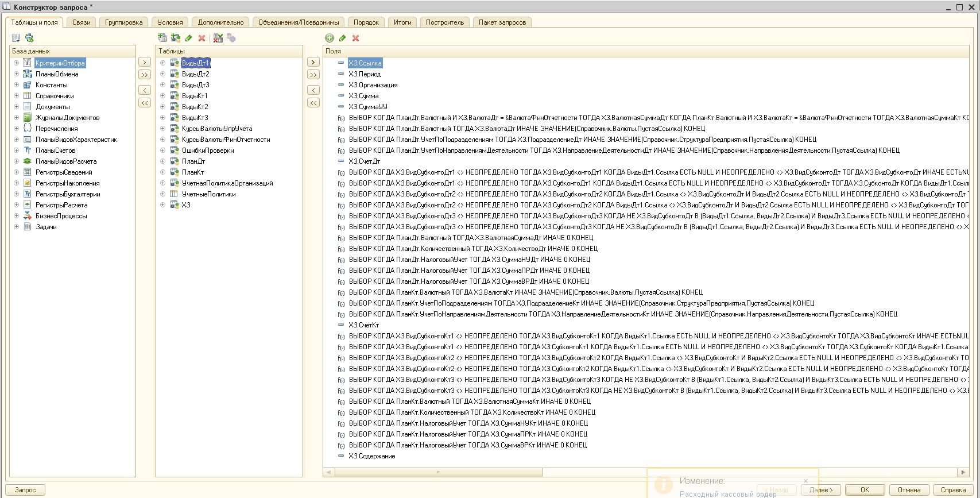Expand the Задачи node
This screenshot has height=498, width=980.
[x=16, y=226]
